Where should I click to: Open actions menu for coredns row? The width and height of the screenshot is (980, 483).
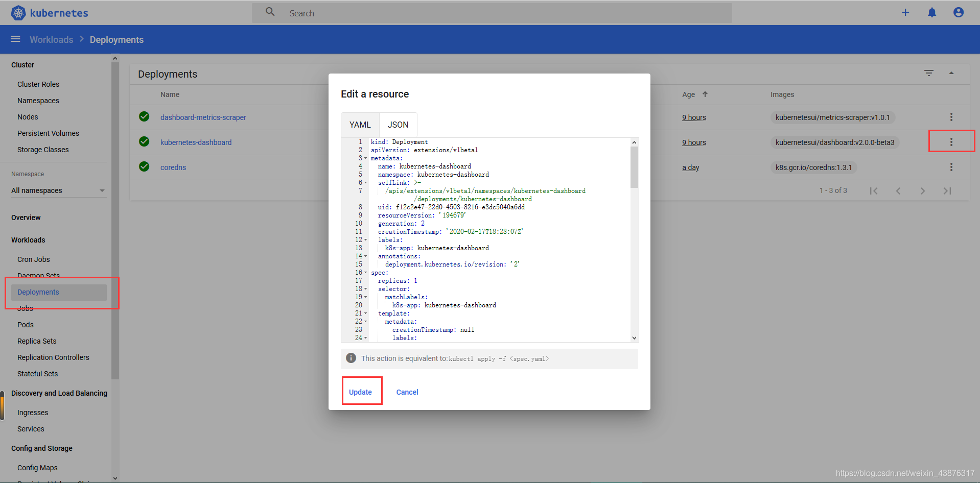(x=951, y=167)
